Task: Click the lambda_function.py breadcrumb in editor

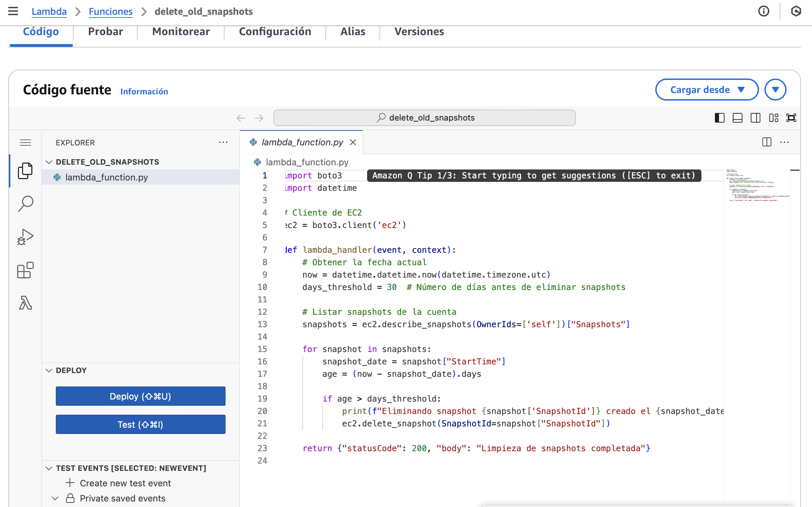Action: click(307, 162)
